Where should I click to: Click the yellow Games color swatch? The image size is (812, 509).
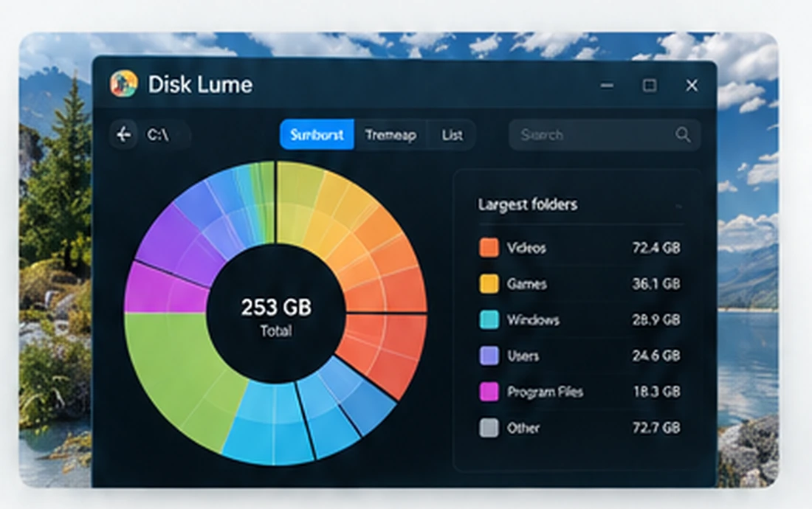(489, 284)
